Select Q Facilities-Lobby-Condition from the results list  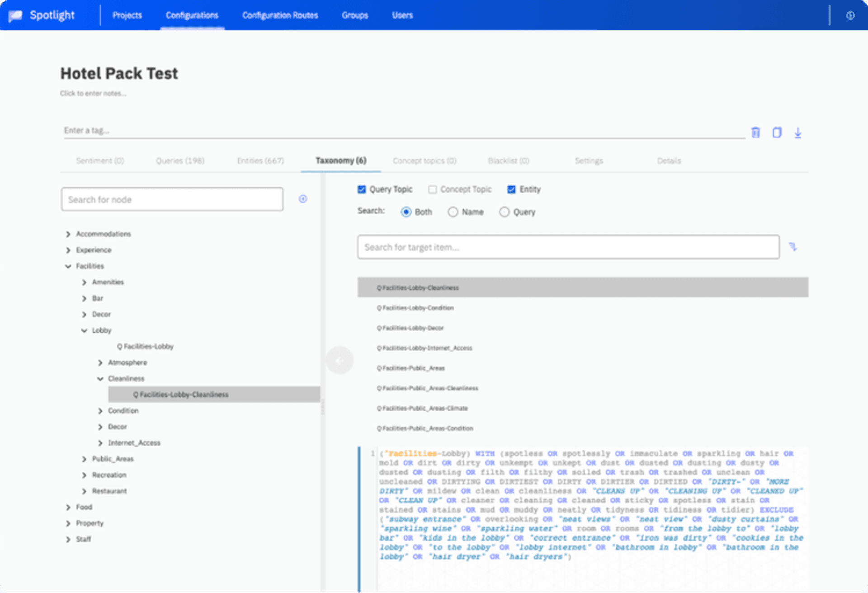click(x=415, y=308)
